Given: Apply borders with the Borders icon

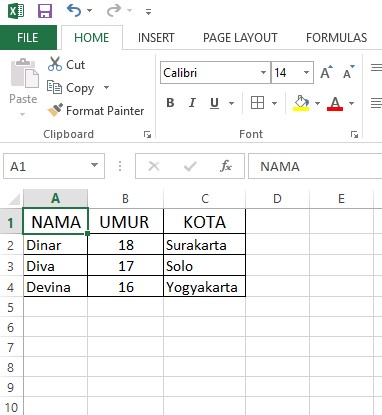Looking at the screenshot, I should (257, 103).
